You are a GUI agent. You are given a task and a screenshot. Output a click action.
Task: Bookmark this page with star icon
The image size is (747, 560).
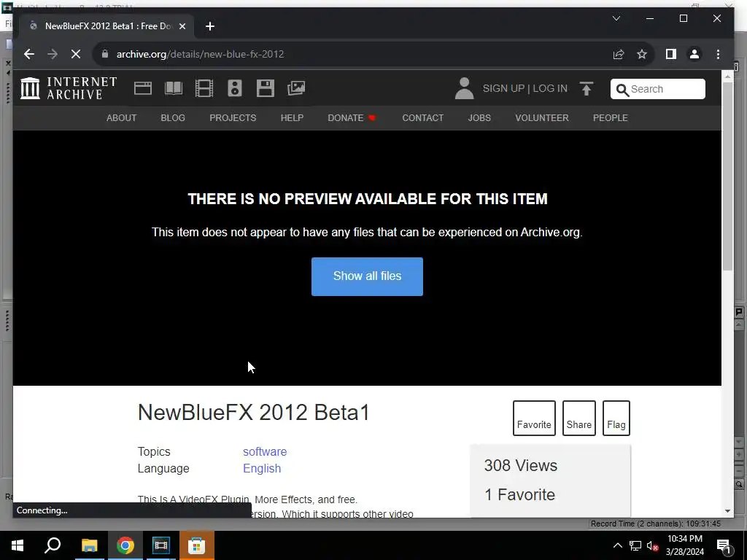click(642, 54)
